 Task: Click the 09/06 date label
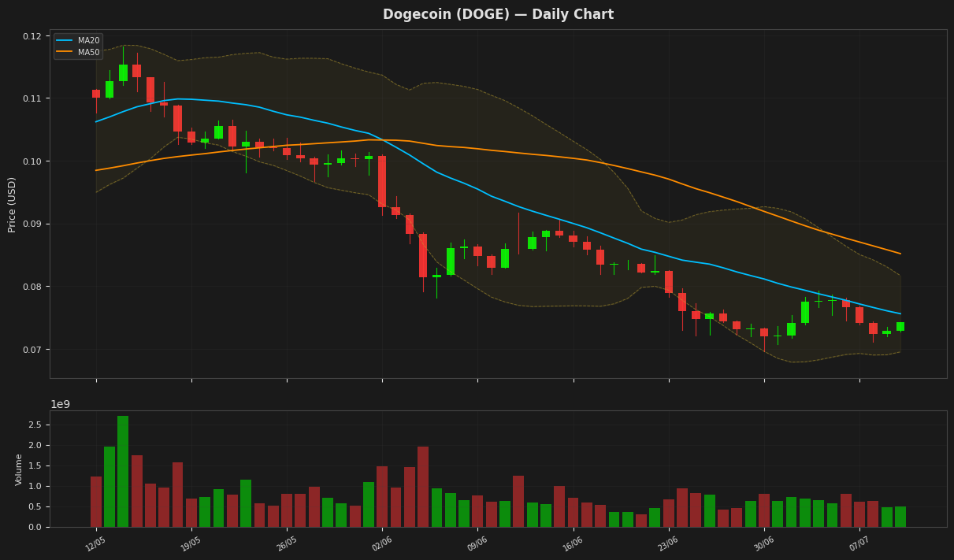[x=477, y=543]
